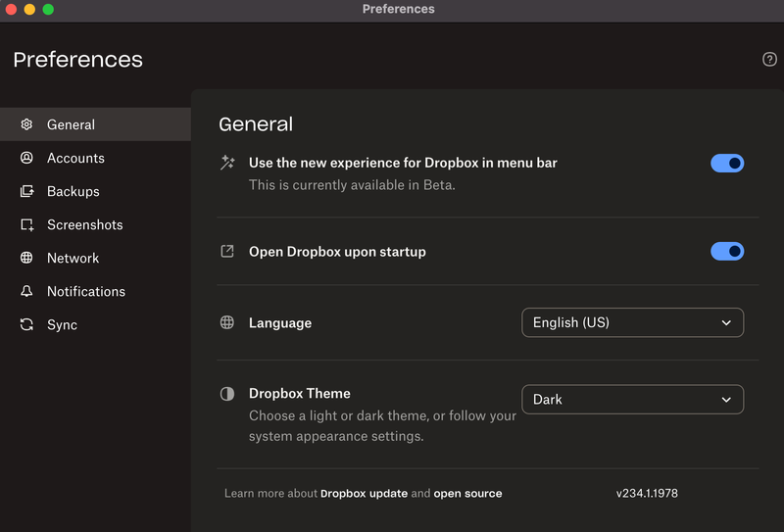Click the Network globe icon in sidebar
This screenshot has height=532, width=784.
pos(26,258)
